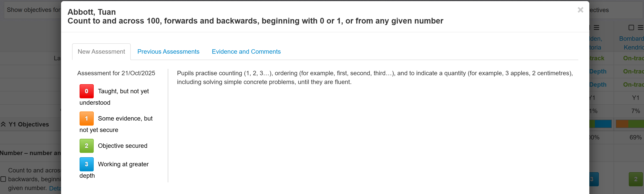The height and width of the screenshot is (194, 644).
Task: Click Details link beside the objective text
Action: coord(55,188)
